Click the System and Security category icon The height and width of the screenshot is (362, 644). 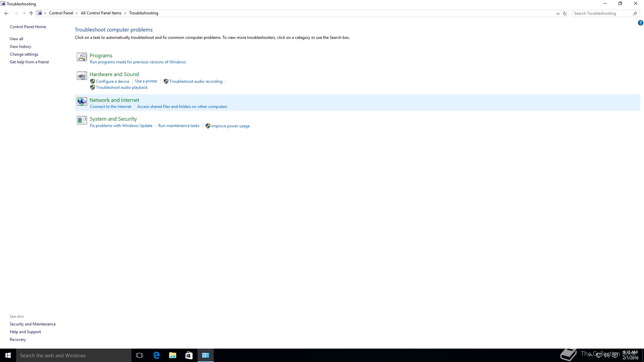(x=82, y=120)
